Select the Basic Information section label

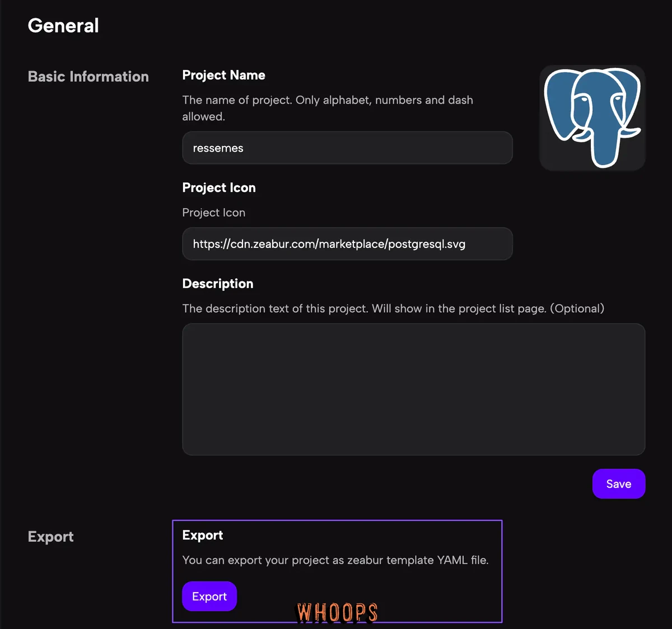click(88, 77)
